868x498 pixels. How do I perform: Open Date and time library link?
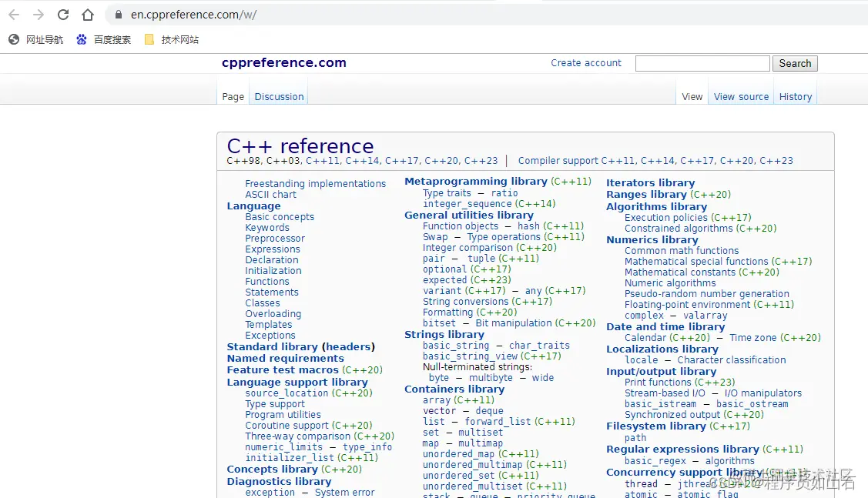pyautogui.click(x=665, y=327)
